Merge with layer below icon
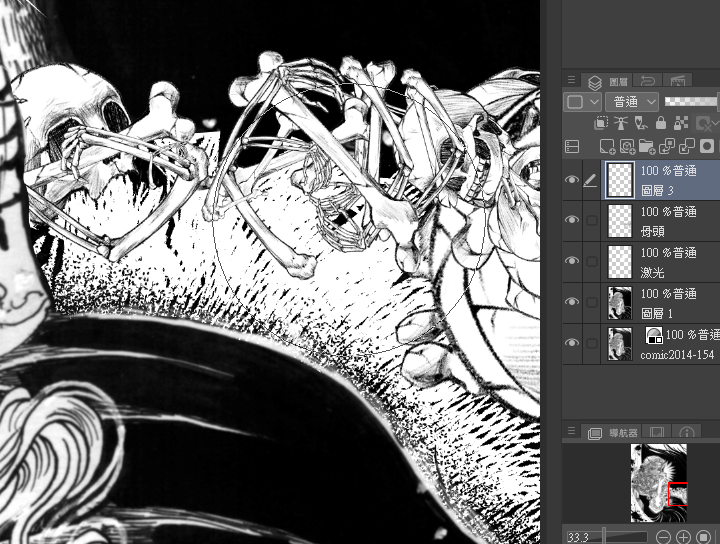Viewport: 720px width, 544px height. point(686,147)
